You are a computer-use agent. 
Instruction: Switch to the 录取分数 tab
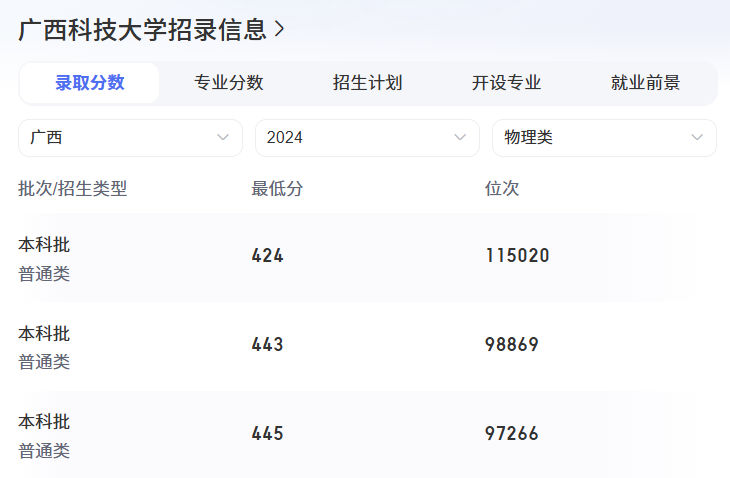point(90,83)
